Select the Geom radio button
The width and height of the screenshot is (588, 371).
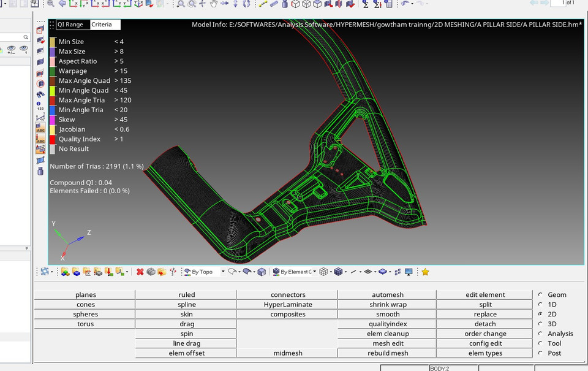[x=540, y=294]
